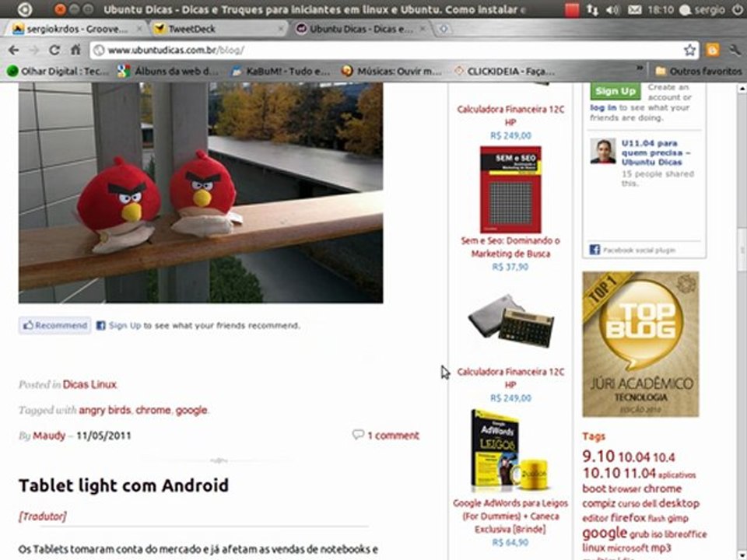Open the Olhar Digital bookmark
Screen dimensions: 747x560
point(58,71)
